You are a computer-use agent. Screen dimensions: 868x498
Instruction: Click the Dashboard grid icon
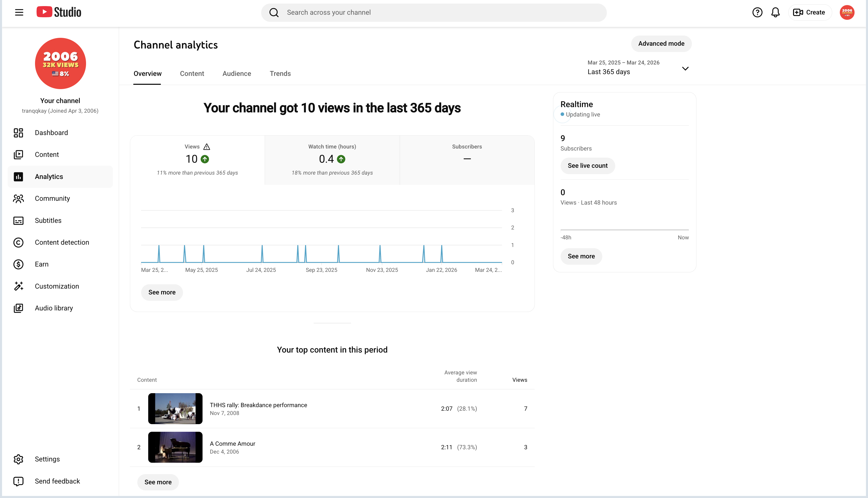coord(19,133)
